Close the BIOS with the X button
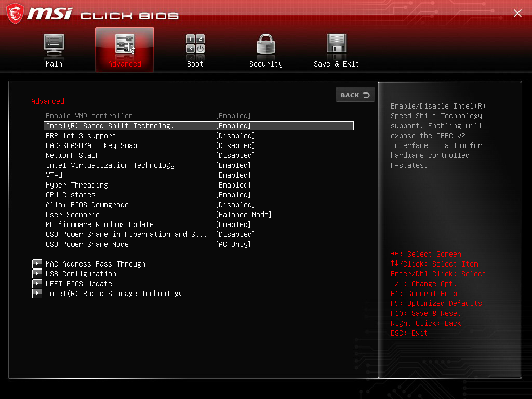 pos(517,13)
